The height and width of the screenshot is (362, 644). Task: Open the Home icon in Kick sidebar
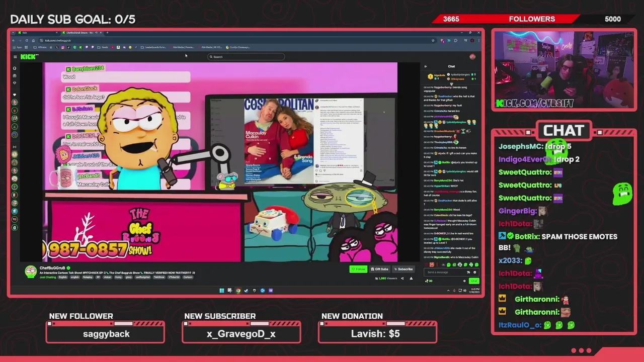(x=15, y=68)
